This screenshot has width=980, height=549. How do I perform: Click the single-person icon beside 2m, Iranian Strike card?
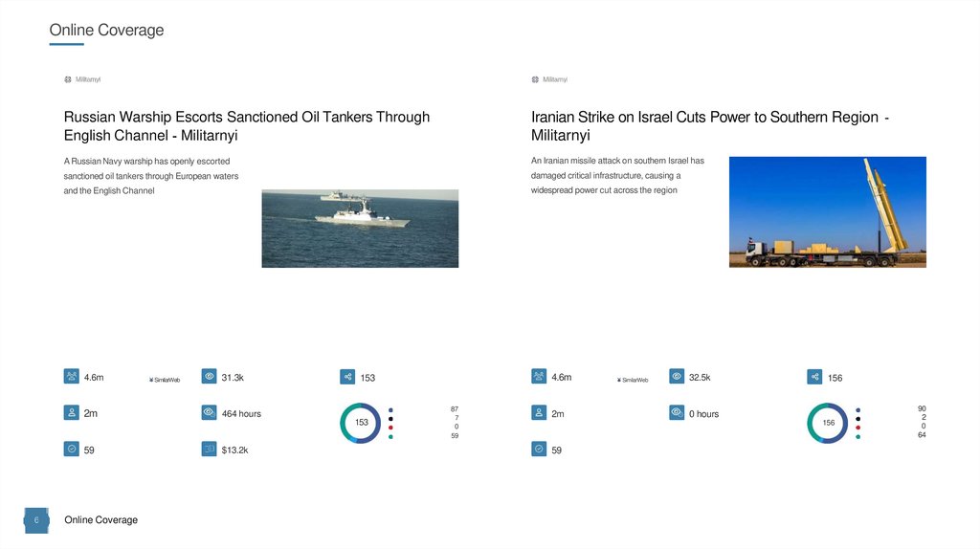point(539,412)
